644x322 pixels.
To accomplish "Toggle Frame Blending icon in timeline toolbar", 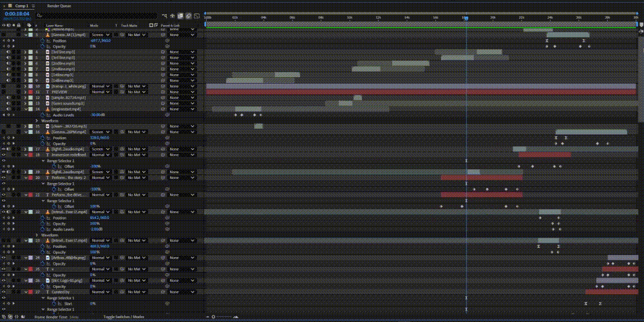I will (x=180, y=15).
